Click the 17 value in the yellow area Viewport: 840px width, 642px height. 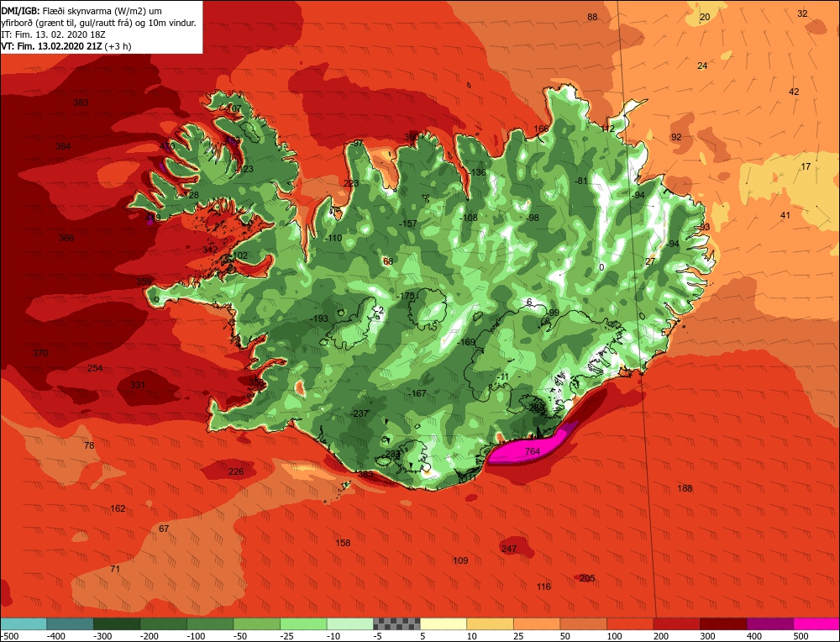coord(806,166)
